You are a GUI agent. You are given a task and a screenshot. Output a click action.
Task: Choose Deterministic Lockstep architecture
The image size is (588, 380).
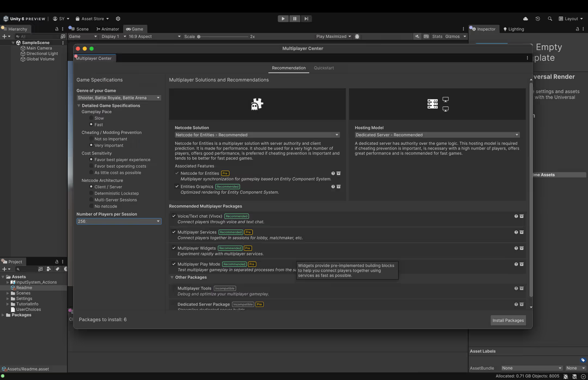[91, 194]
